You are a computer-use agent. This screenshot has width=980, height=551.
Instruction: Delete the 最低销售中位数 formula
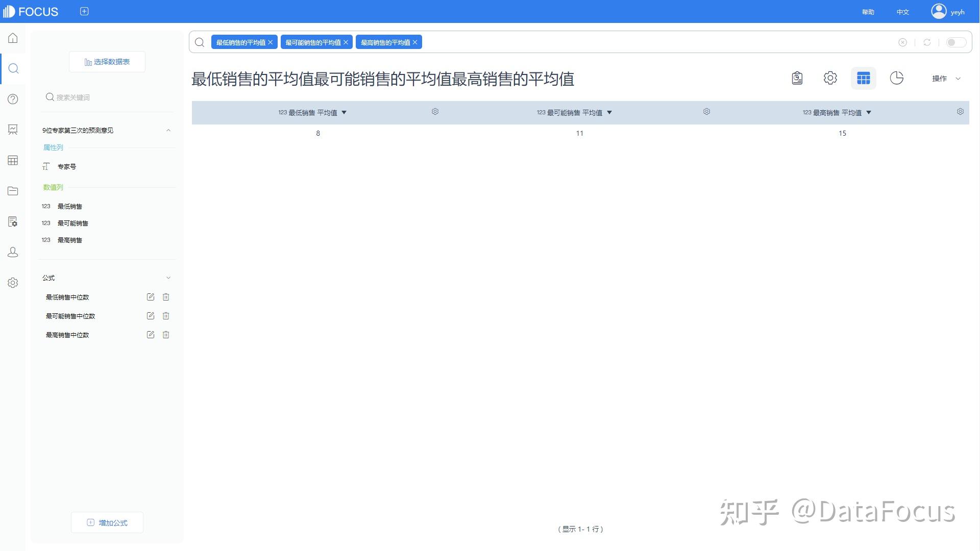[166, 297]
